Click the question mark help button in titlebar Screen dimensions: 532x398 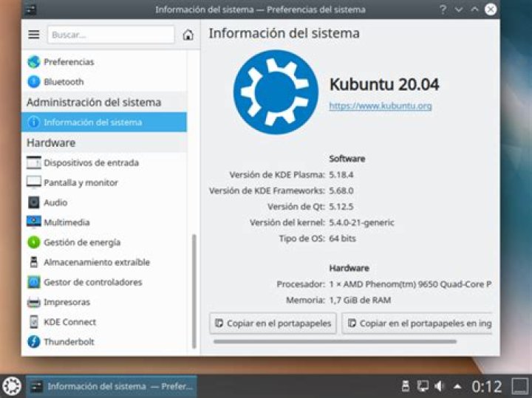coord(443,9)
